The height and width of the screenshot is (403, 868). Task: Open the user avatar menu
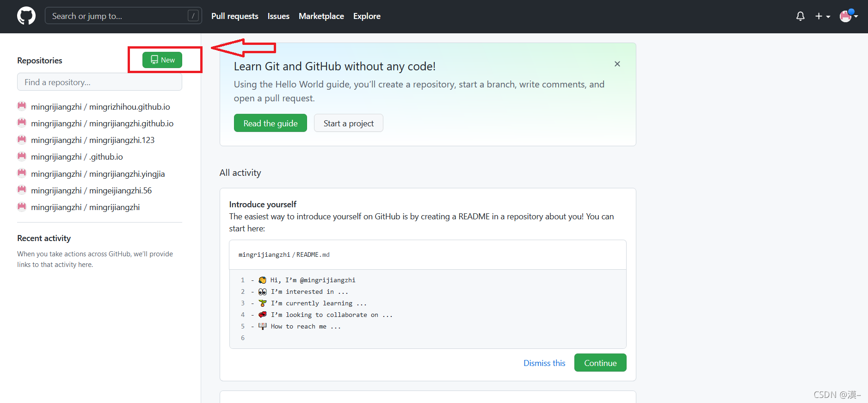[849, 16]
